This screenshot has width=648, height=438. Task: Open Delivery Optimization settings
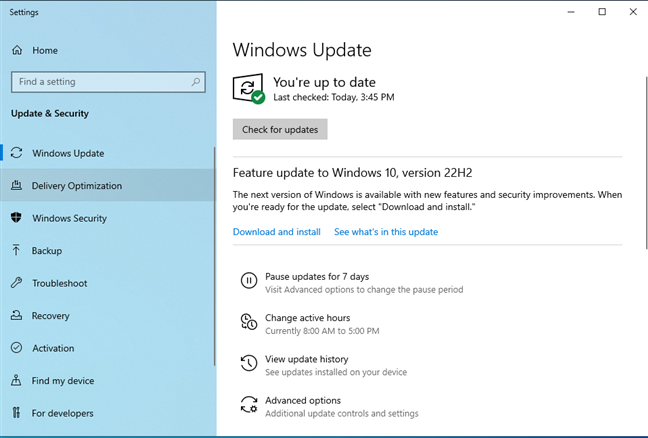click(x=107, y=186)
